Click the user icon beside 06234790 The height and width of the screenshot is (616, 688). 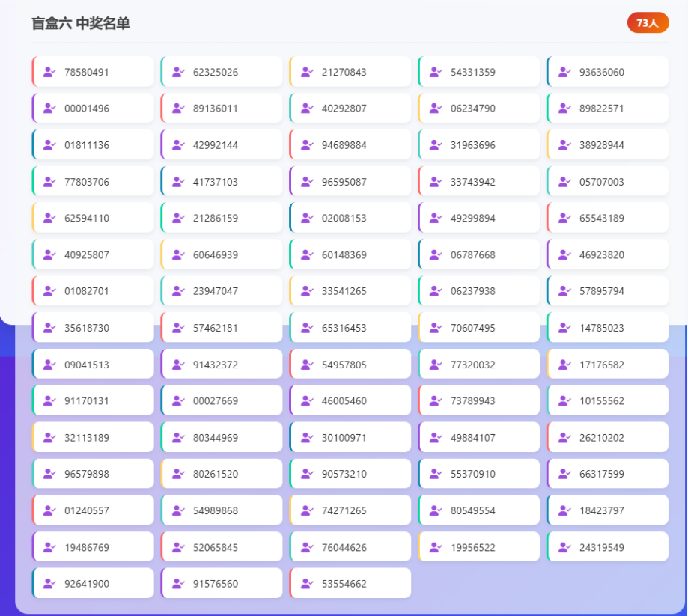pos(435,109)
